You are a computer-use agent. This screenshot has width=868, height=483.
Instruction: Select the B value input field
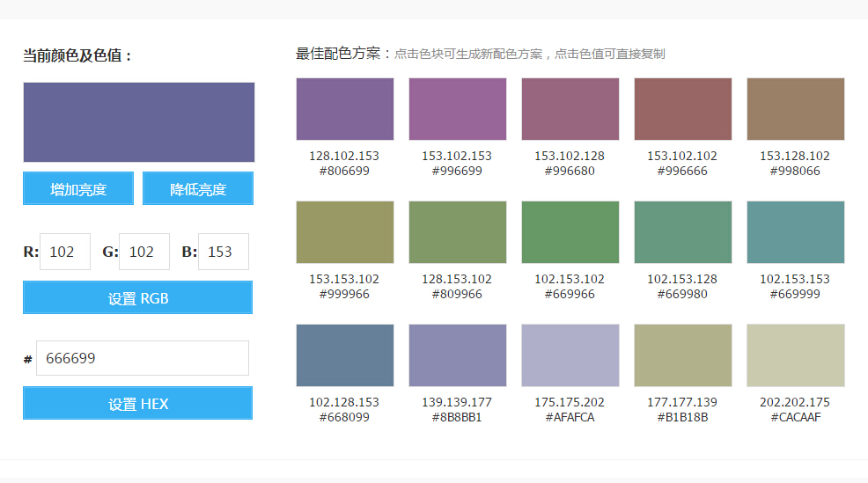(x=223, y=252)
